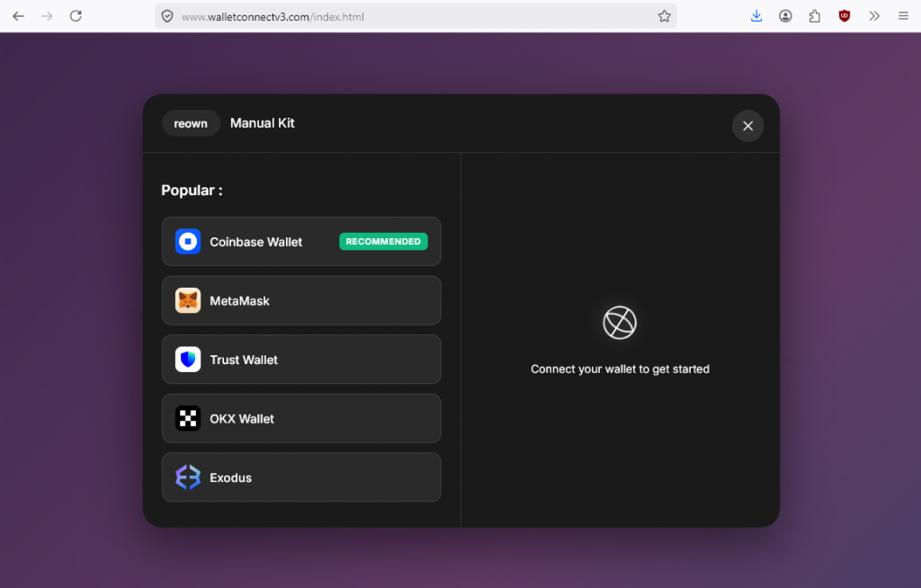Click the browser profile account icon
This screenshot has width=921, height=588.
point(785,15)
